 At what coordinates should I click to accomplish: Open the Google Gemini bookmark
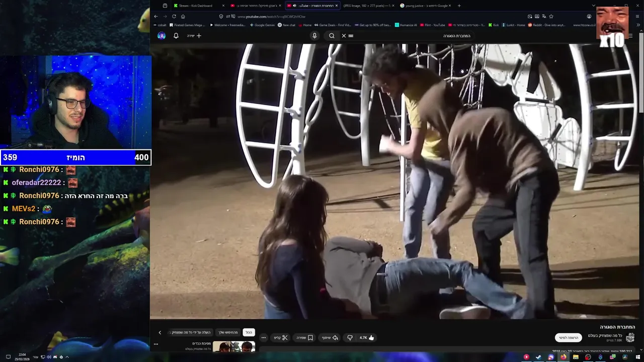(x=262, y=25)
